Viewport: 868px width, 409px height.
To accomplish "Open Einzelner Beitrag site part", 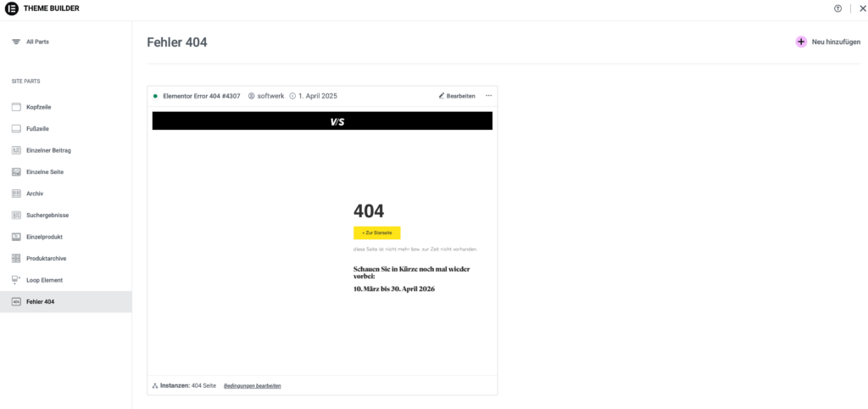I will point(47,150).
